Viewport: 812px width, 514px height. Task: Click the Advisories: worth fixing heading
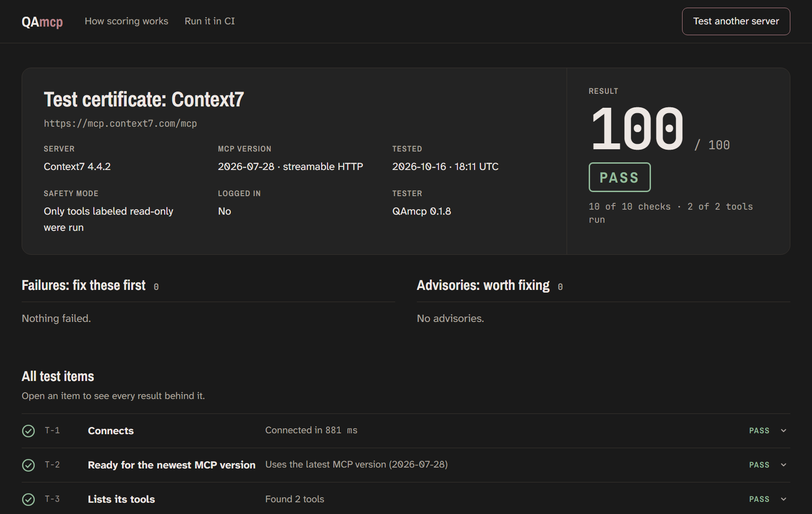(483, 285)
